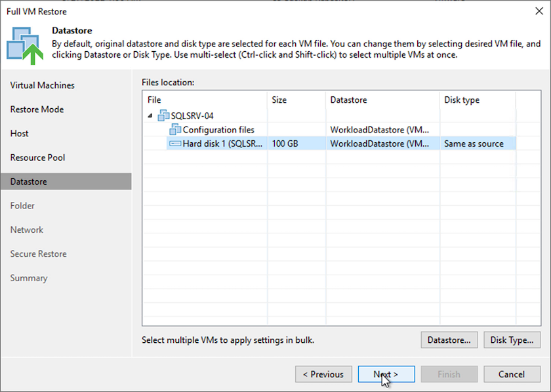Collapse the SQLSRV-04 tree node
Screen dimensions: 551x392
[x=152, y=116]
